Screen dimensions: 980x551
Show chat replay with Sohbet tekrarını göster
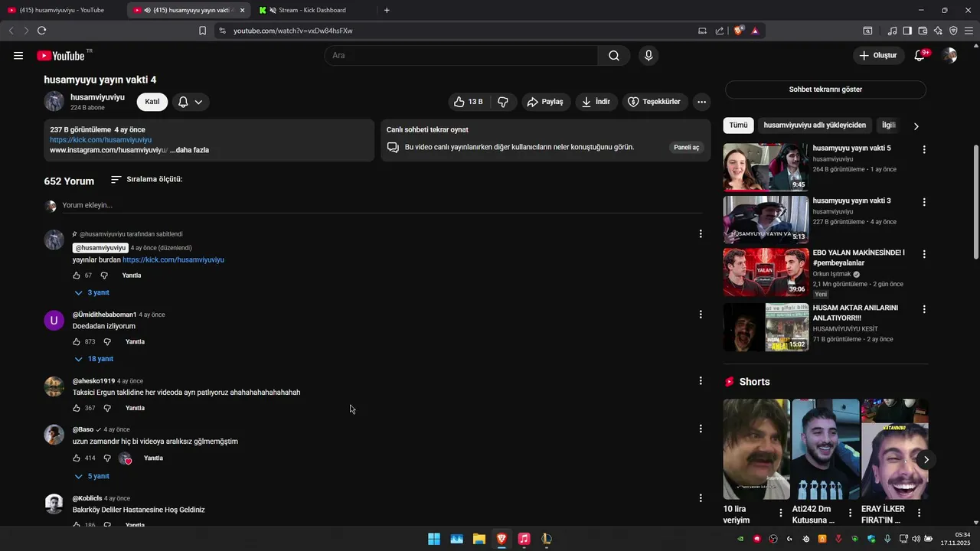(825, 90)
